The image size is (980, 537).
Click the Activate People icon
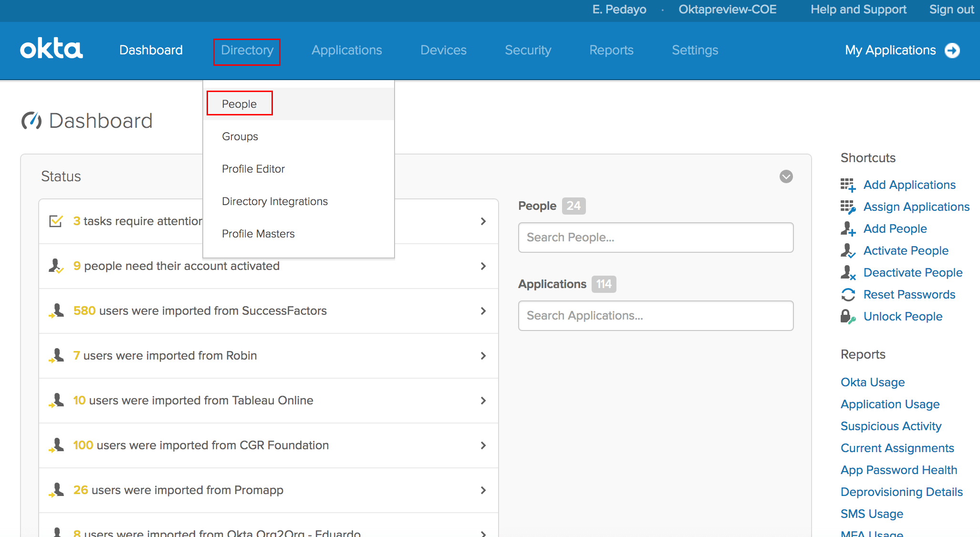coord(848,251)
